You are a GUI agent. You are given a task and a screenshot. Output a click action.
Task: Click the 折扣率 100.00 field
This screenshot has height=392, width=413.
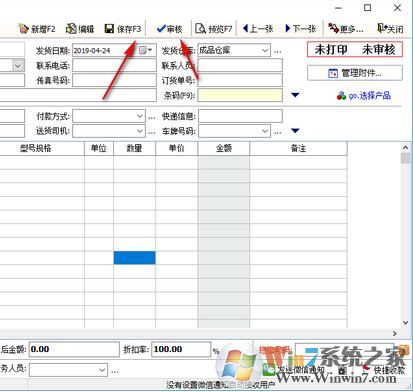(x=181, y=349)
